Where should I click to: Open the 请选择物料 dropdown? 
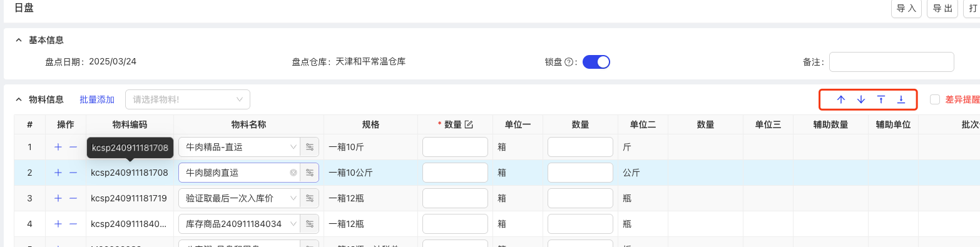point(188,99)
